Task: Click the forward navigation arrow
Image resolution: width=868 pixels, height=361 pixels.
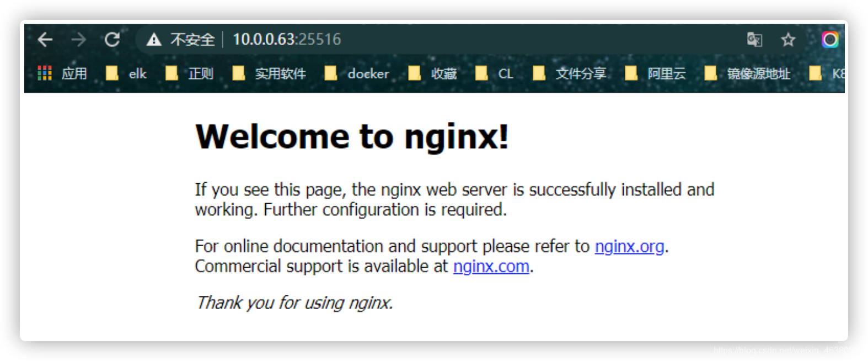Action: tap(79, 39)
